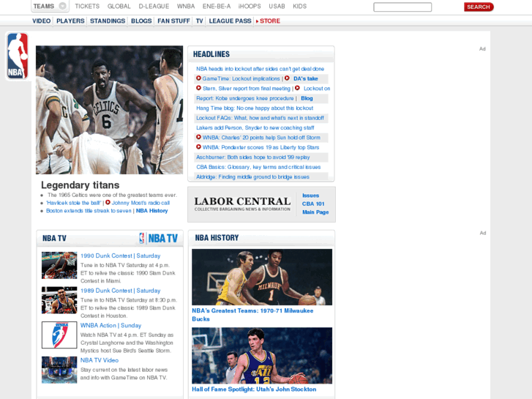
Task: Open Blog link beside Kobe report
Action: [x=307, y=98]
